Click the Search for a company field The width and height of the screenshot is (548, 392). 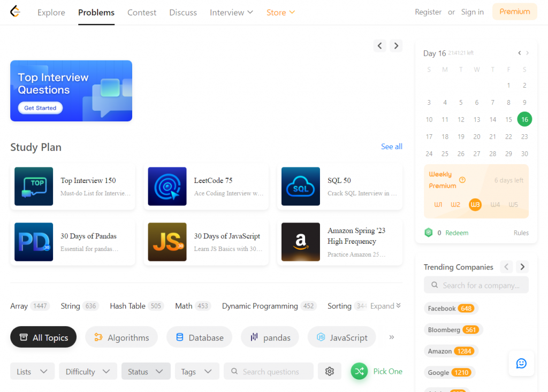[x=476, y=285]
